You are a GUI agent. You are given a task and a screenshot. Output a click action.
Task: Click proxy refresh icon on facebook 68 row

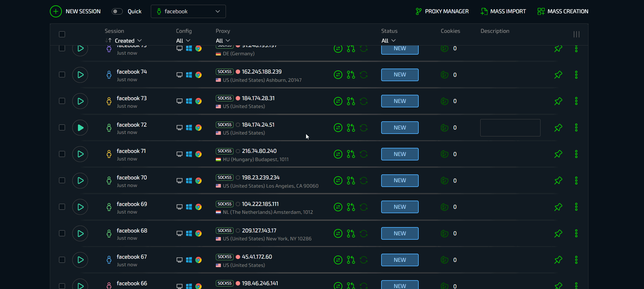click(363, 233)
